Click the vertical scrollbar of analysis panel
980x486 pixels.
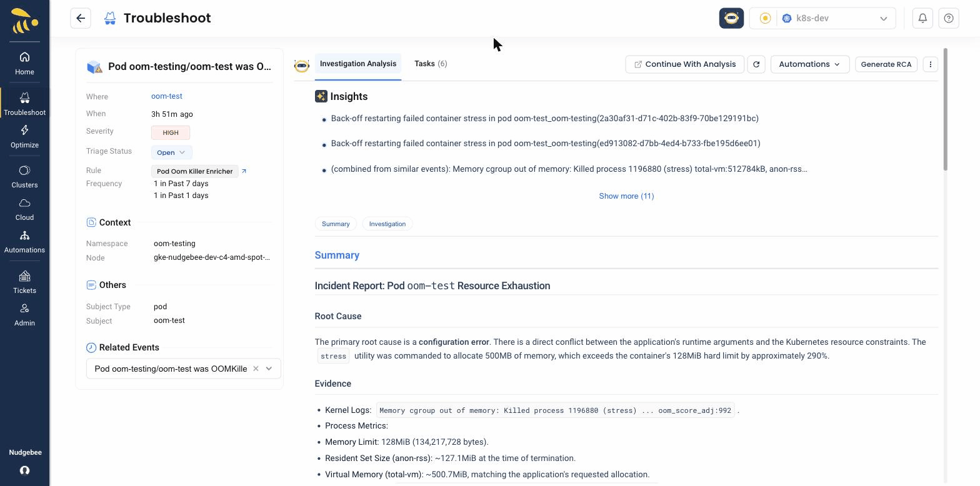pos(945,109)
